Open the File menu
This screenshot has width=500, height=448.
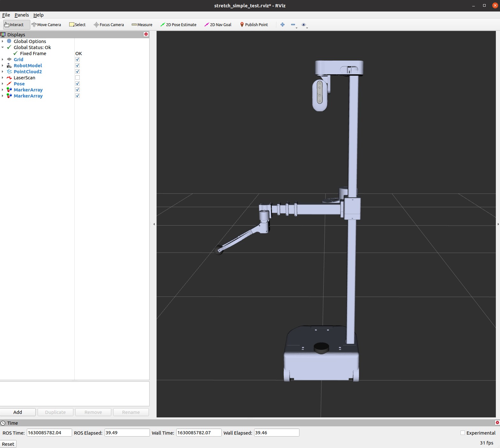point(6,15)
